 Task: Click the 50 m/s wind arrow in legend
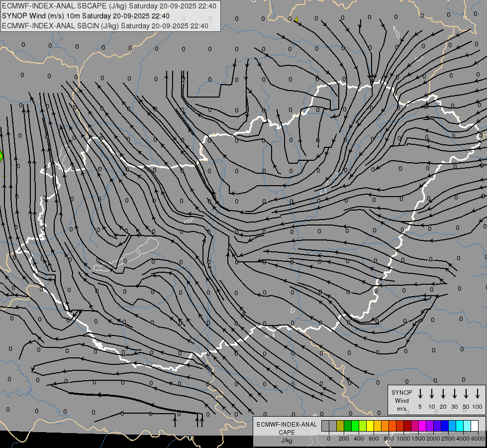pos(466,394)
